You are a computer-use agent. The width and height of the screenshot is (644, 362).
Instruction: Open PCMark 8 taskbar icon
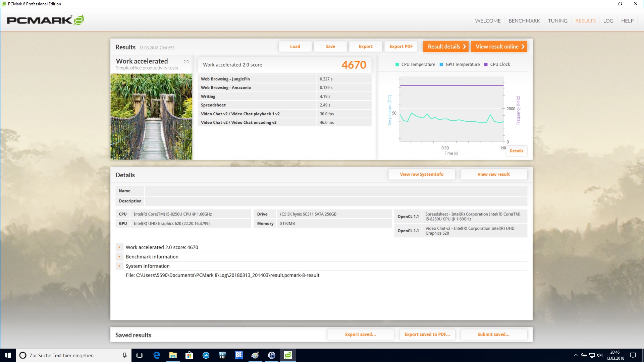(x=288, y=355)
